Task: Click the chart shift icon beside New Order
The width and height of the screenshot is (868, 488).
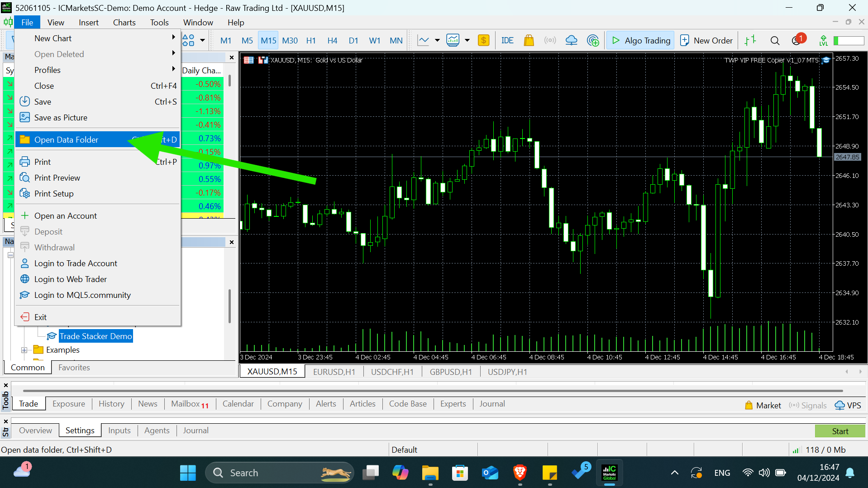Action: point(750,40)
